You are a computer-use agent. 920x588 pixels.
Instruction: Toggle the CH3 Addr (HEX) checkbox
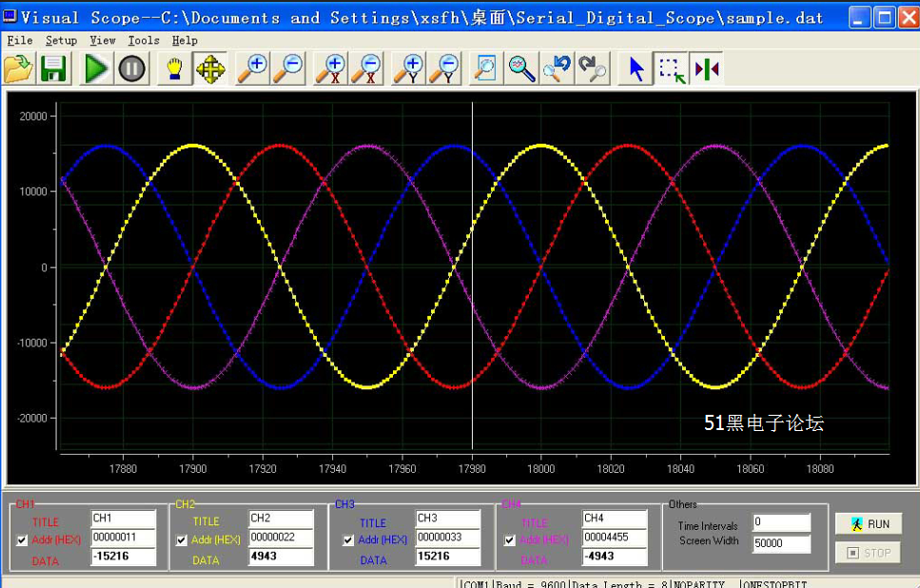pos(348,539)
